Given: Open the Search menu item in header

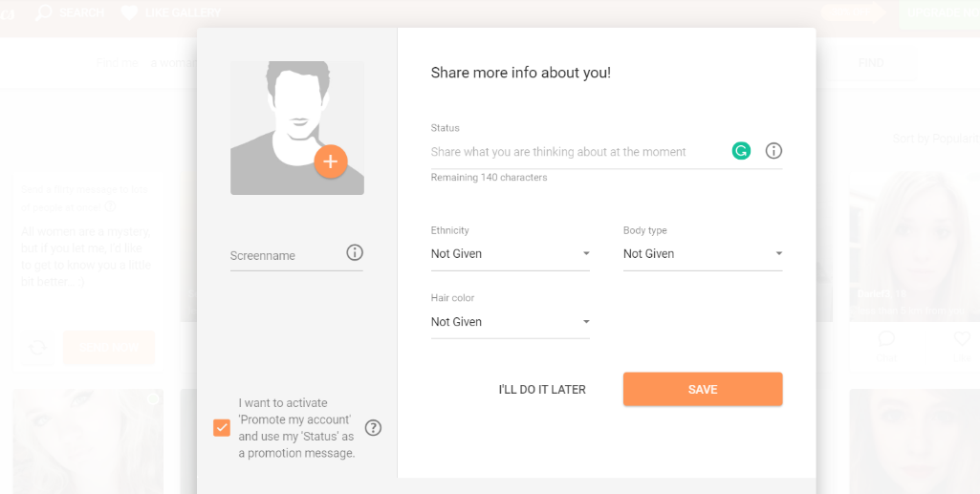Looking at the screenshot, I should pyautogui.click(x=81, y=13).
